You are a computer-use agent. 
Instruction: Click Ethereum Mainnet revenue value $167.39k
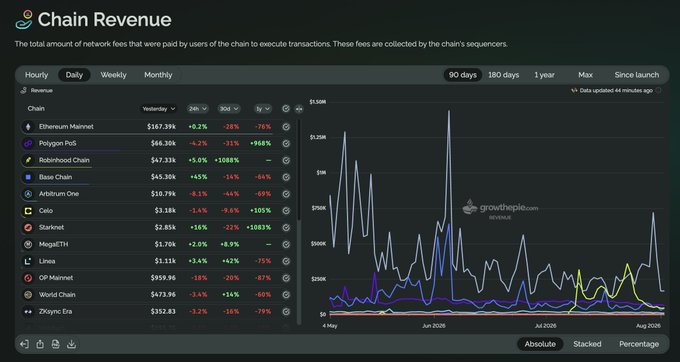pos(161,127)
